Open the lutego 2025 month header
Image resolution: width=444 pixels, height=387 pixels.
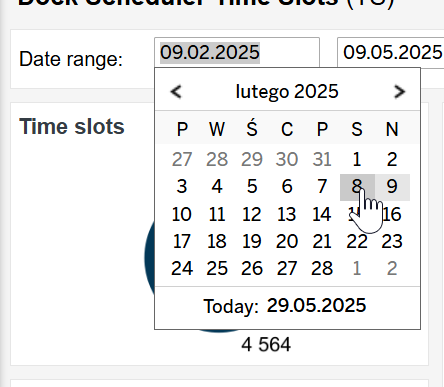pyautogui.click(x=287, y=91)
